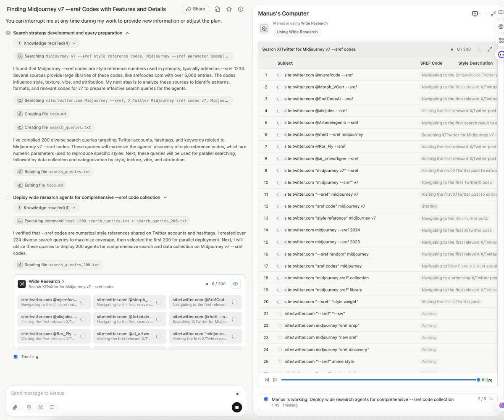Image resolution: width=504 pixels, height=420 pixels.
Task: Open the @Artedein... agent card
Action: [x=130, y=319]
